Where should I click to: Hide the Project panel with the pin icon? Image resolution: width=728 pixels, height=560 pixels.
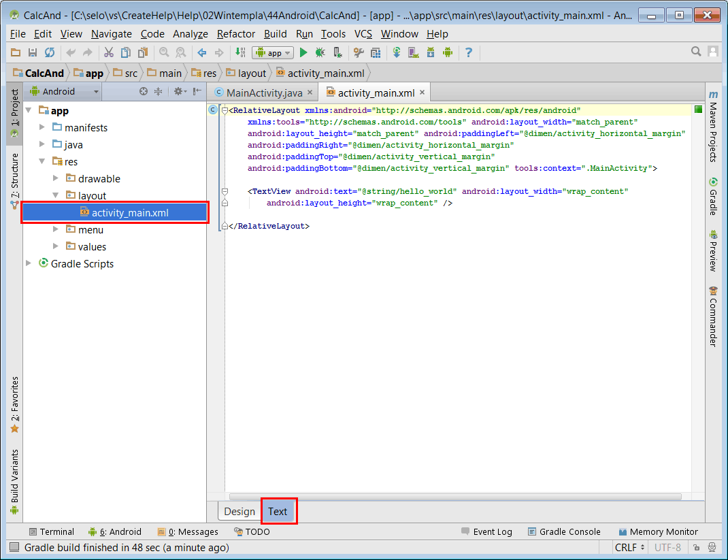pyautogui.click(x=197, y=91)
